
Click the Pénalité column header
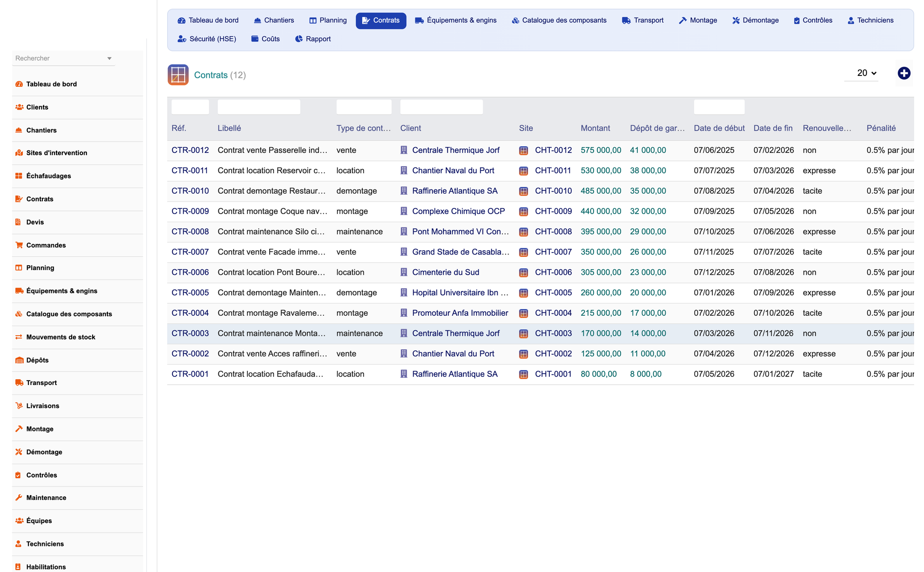pyautogui.click(x=881, y=128)
